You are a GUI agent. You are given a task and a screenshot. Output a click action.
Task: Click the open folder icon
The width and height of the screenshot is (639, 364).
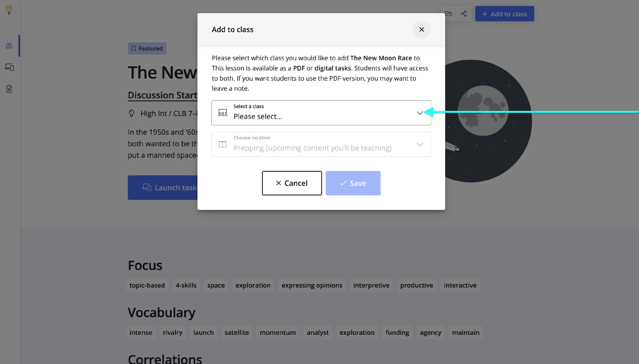(448, 14)
